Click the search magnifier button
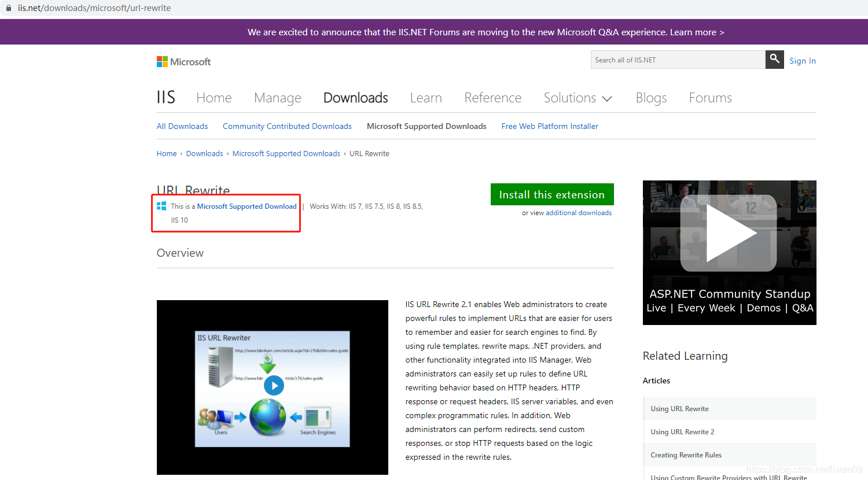The height and width of the screenshot is (480, 868). pyautogui.click(x=774, y=60)
